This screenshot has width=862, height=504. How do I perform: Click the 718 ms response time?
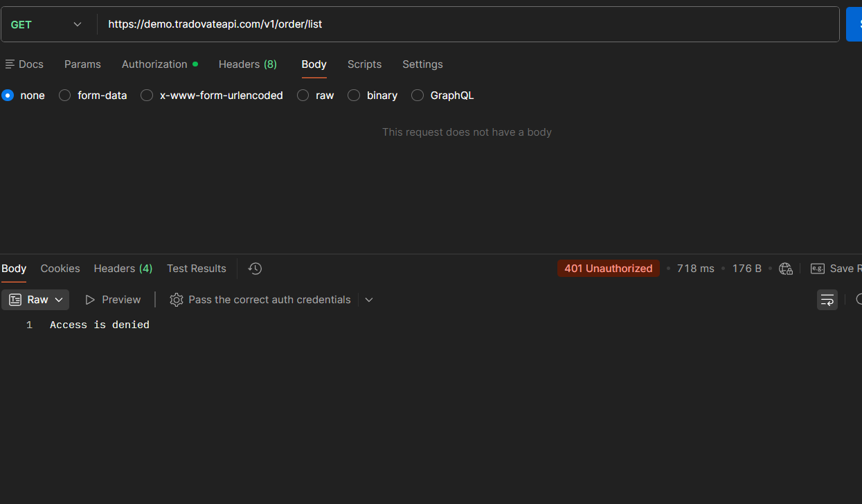(x=695, y=269)
